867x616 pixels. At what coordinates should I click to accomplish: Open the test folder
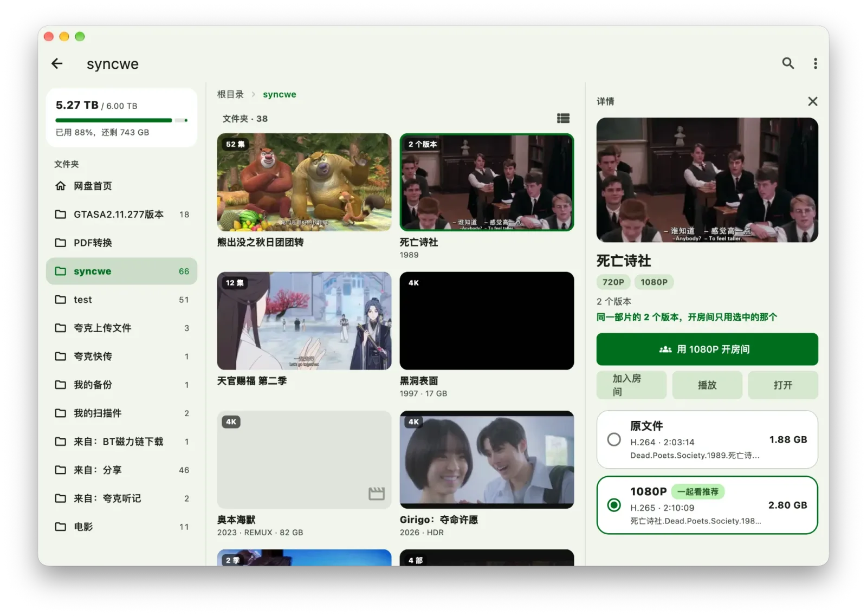click(121, 300)
